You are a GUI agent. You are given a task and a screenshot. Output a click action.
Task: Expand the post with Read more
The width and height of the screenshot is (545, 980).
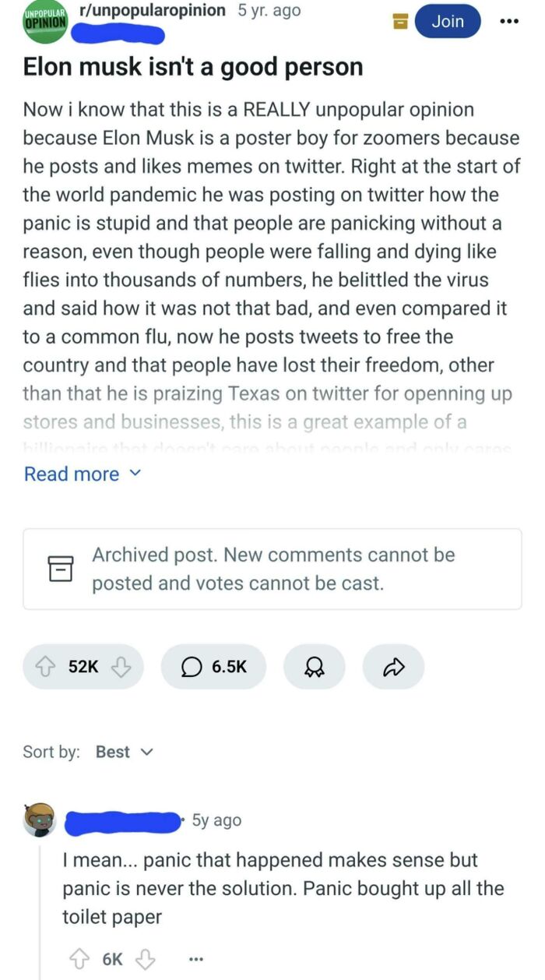pos(72,474)
